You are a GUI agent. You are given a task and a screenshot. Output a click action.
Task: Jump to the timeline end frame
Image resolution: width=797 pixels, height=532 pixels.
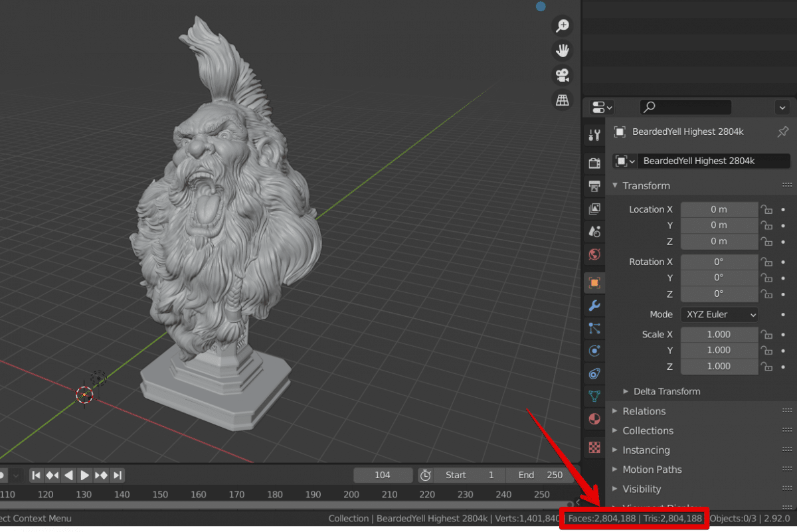(x=118, y=475)
